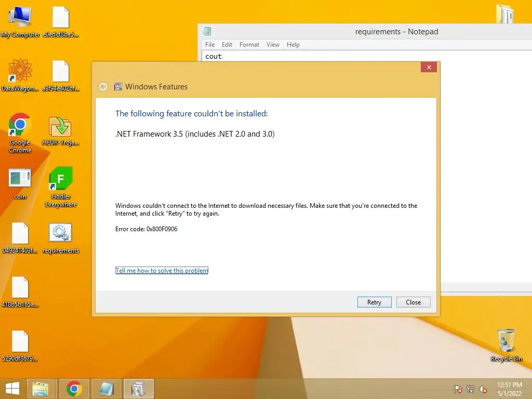Open the network status tray icon
Image resolution: width=532 pixels, height=399 pixels.
tap(471, 389)
